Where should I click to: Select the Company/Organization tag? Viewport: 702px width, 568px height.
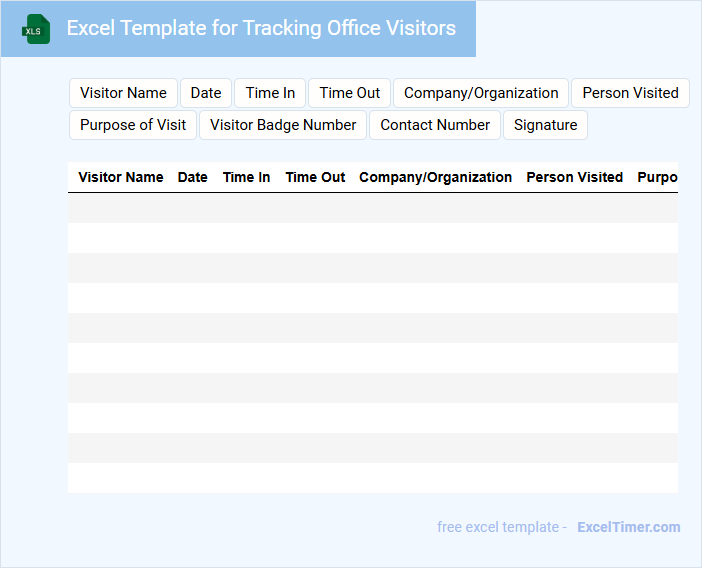click(481, 93)
